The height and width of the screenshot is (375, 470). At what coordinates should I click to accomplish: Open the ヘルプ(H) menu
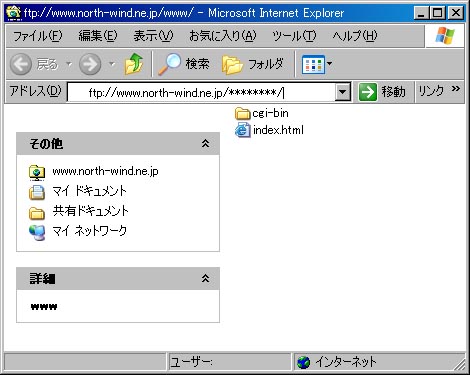(355, 35)
